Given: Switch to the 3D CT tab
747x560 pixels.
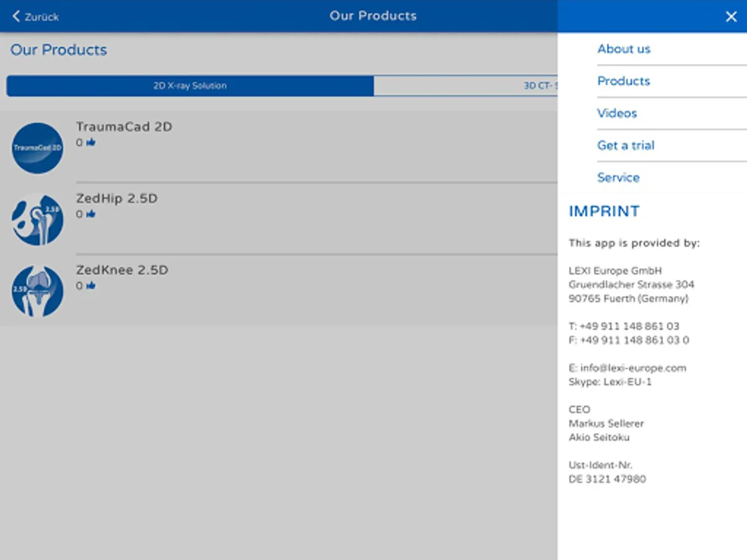Looking at the screenshot, I should [x=466, y=86].
